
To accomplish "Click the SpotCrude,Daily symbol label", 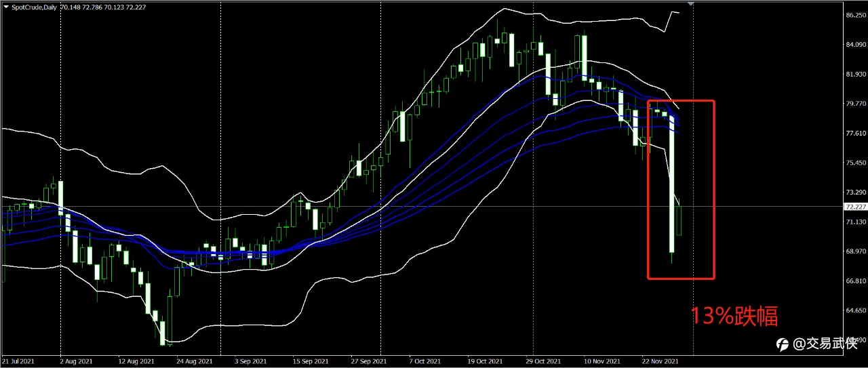I will tap(34, 6).
